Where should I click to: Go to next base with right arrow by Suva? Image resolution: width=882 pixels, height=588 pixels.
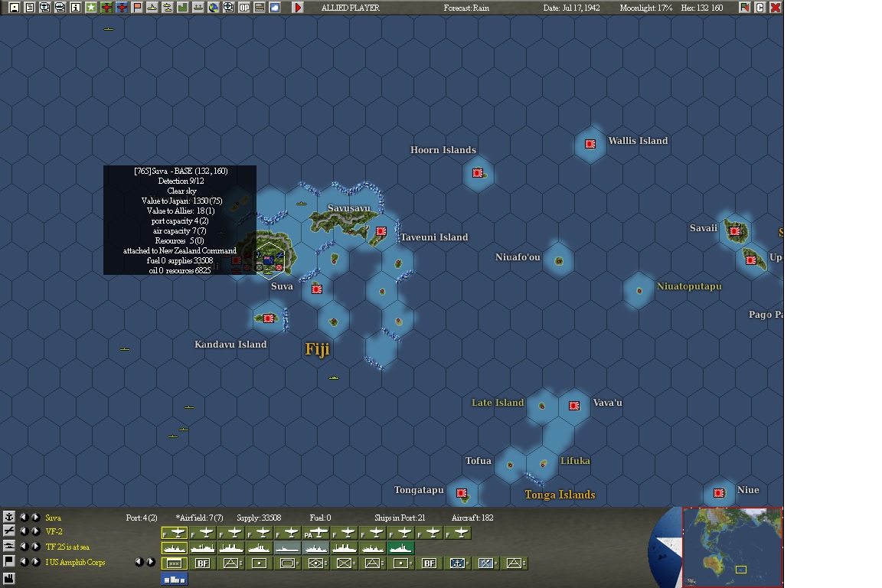click(x=35, y=517)
